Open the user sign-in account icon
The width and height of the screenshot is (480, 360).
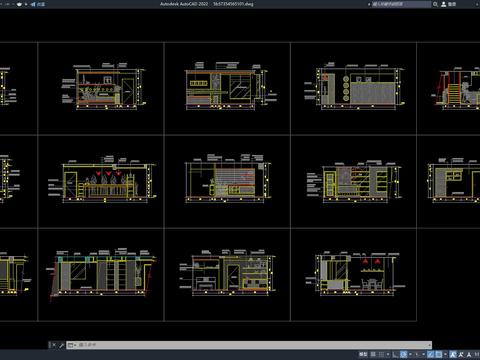pyautogui.click(x=444, y=4)
